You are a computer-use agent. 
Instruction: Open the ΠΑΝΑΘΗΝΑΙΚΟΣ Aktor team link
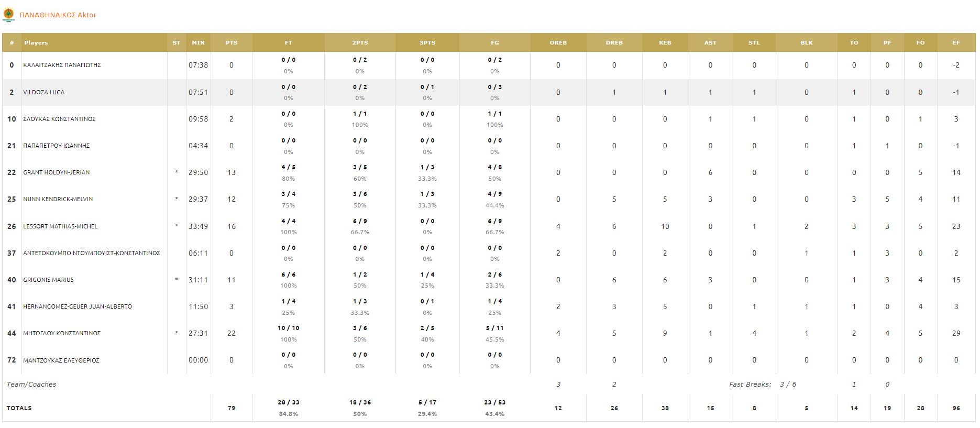click(58, 15)
